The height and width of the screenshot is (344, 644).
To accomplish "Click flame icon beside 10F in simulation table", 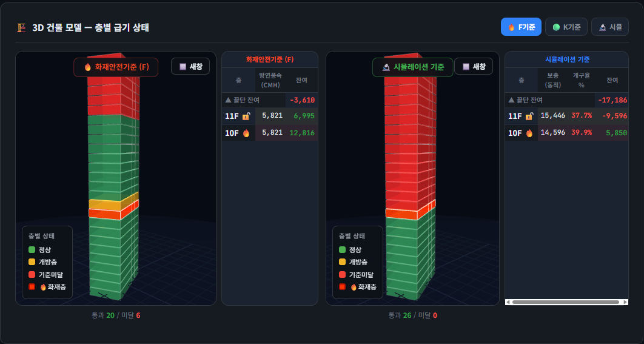I will [529, 133].
